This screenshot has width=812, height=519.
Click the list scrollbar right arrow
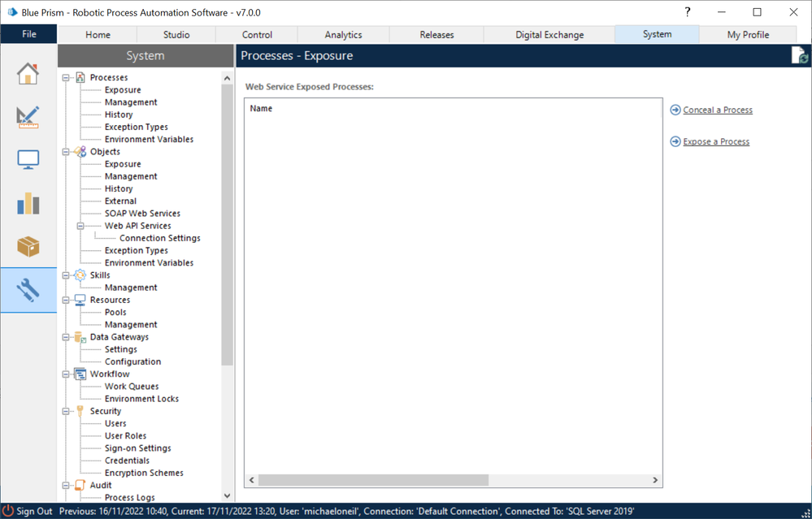[655, 480]
